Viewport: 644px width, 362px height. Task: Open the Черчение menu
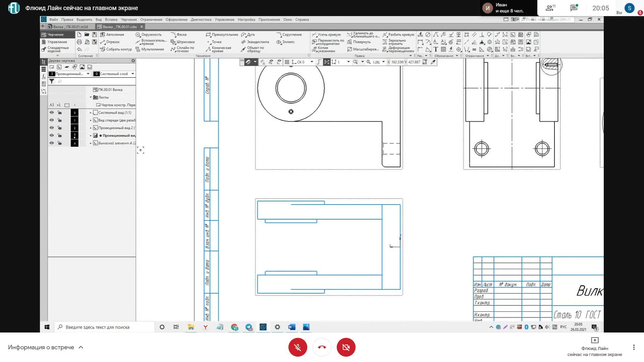128,19
